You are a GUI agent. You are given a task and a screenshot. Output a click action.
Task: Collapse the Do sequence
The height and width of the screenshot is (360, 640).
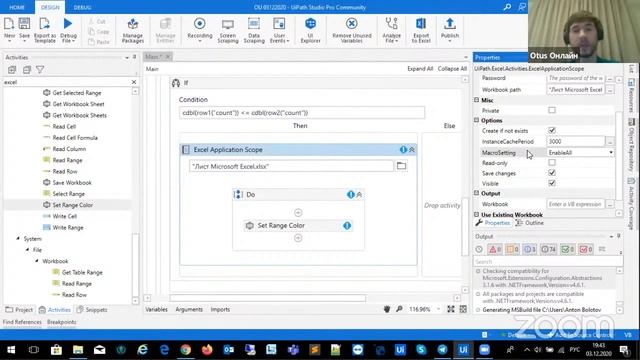[x=359, y=195]
